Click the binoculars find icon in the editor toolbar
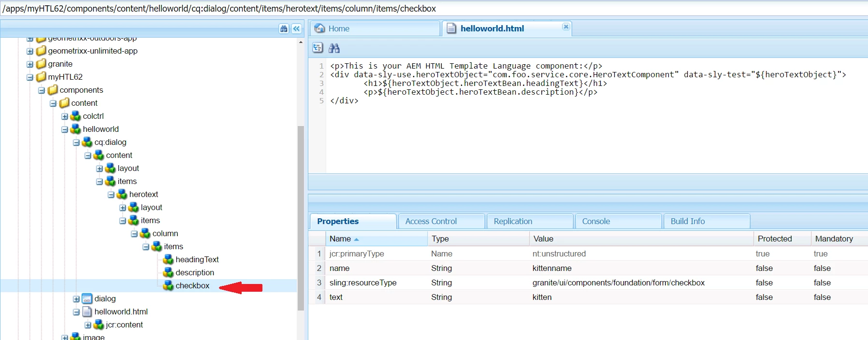The height and width of the screenshot is (340, 868). tap(334, 48)
